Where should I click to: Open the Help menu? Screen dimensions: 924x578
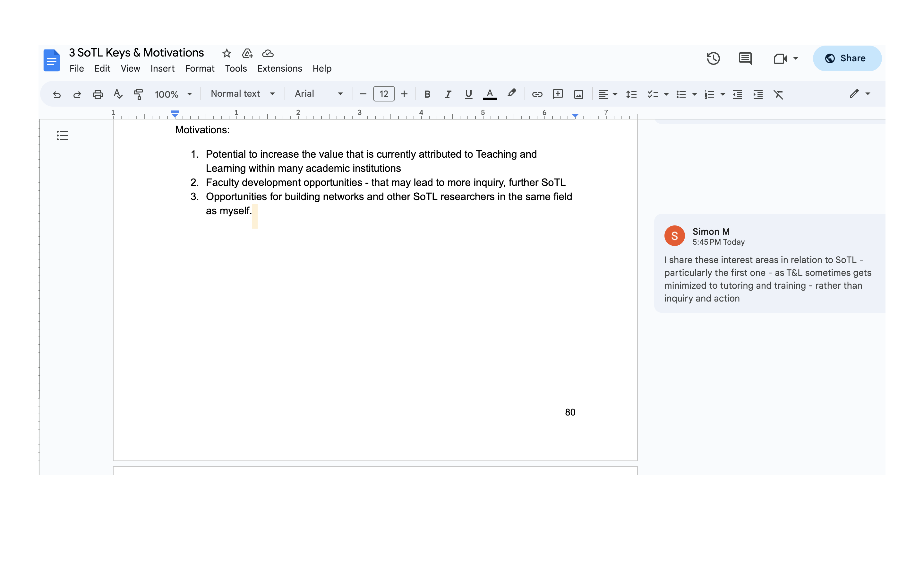coord(322,68)
